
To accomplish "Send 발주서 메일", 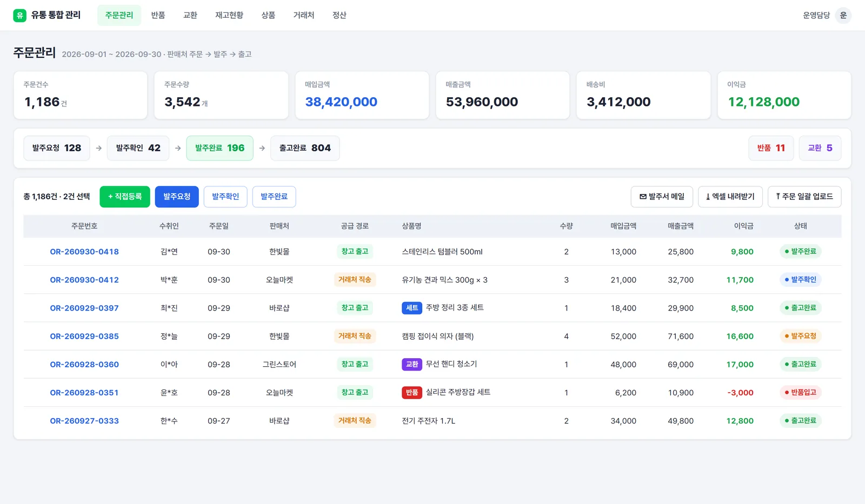I will point(662,197).
